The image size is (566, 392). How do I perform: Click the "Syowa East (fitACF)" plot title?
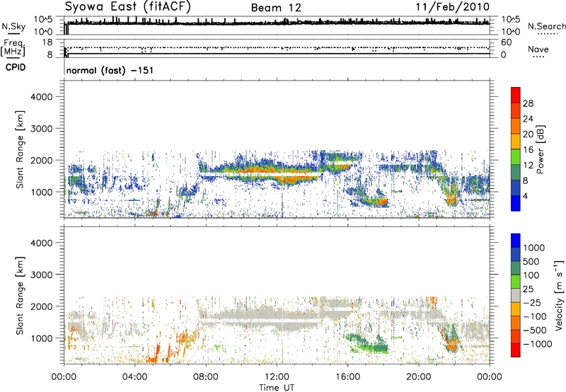128,6
